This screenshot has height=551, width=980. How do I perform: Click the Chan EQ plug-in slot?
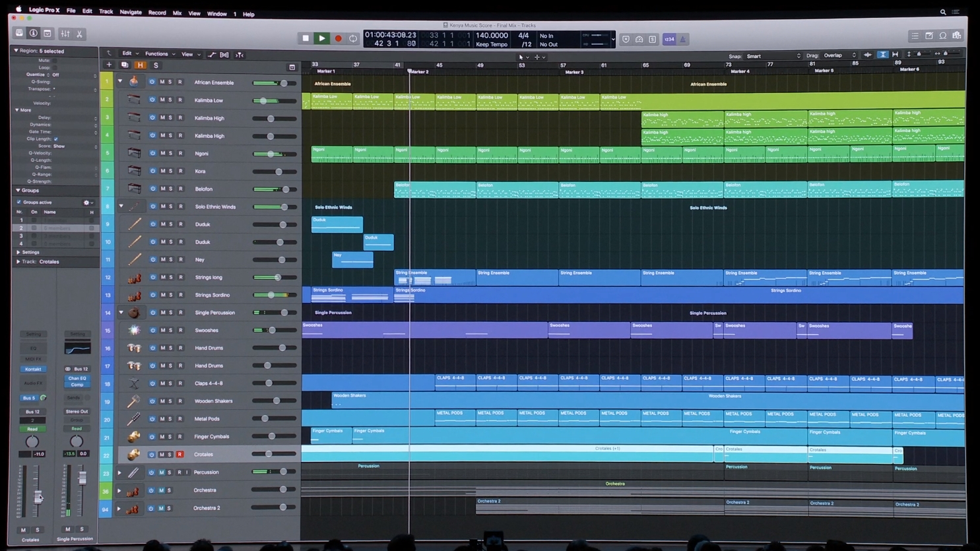[77, 378]
